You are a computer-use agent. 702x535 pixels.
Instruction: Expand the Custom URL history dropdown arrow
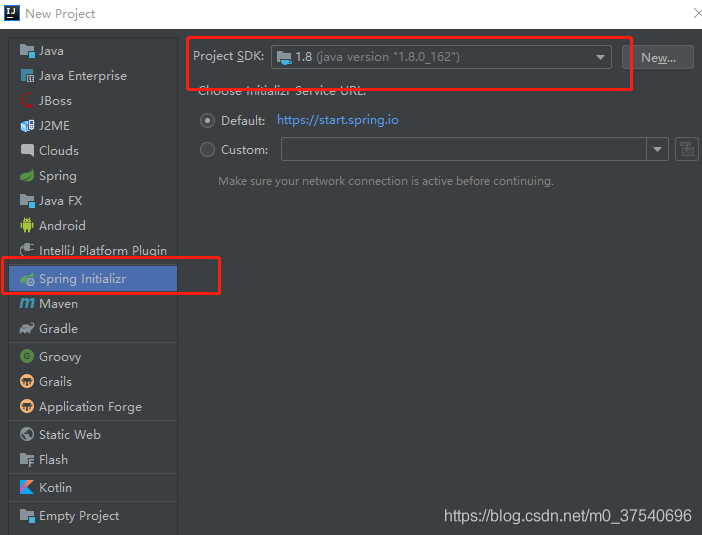click(657, 149)
